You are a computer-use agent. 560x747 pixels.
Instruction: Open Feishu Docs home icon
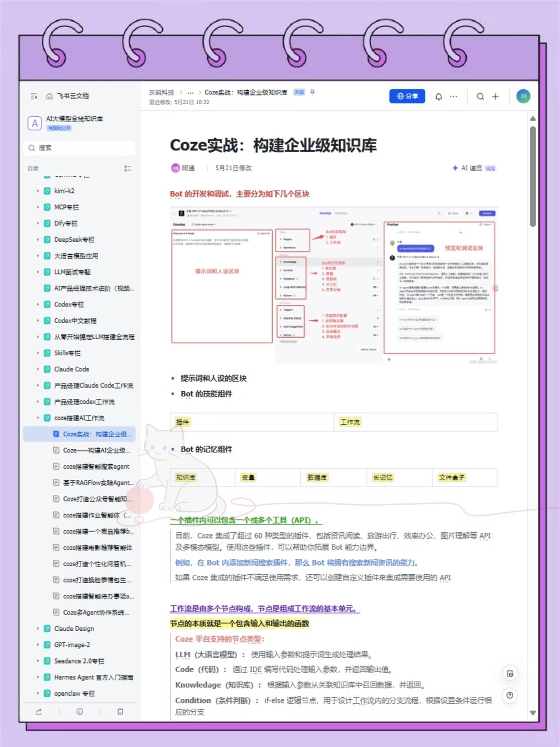coord(50,96)
